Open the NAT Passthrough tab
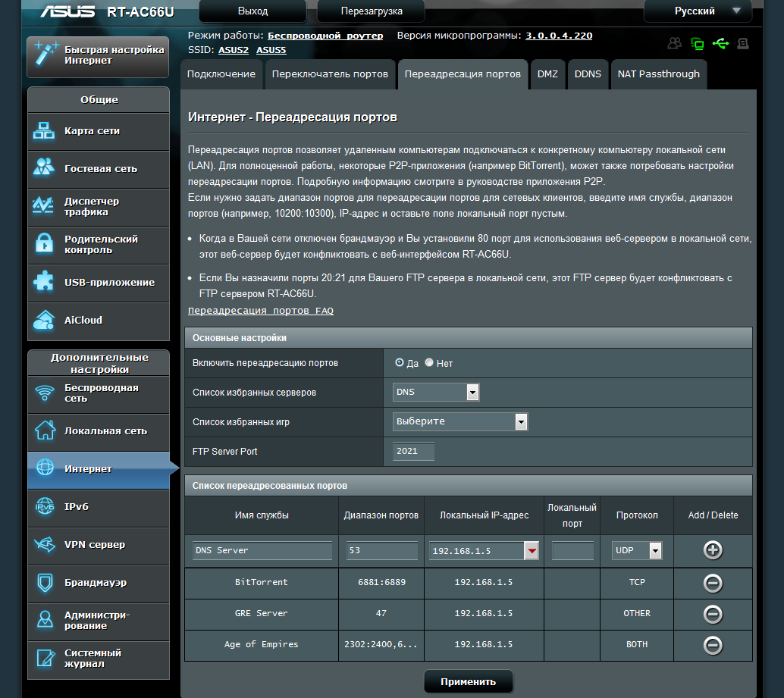This screenshot has width=784, height=698. (658, 74)
